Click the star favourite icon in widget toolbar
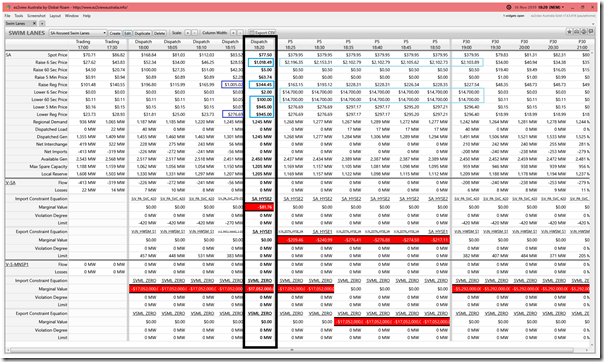Screen dimensions: 604x362 pos(569,32)
